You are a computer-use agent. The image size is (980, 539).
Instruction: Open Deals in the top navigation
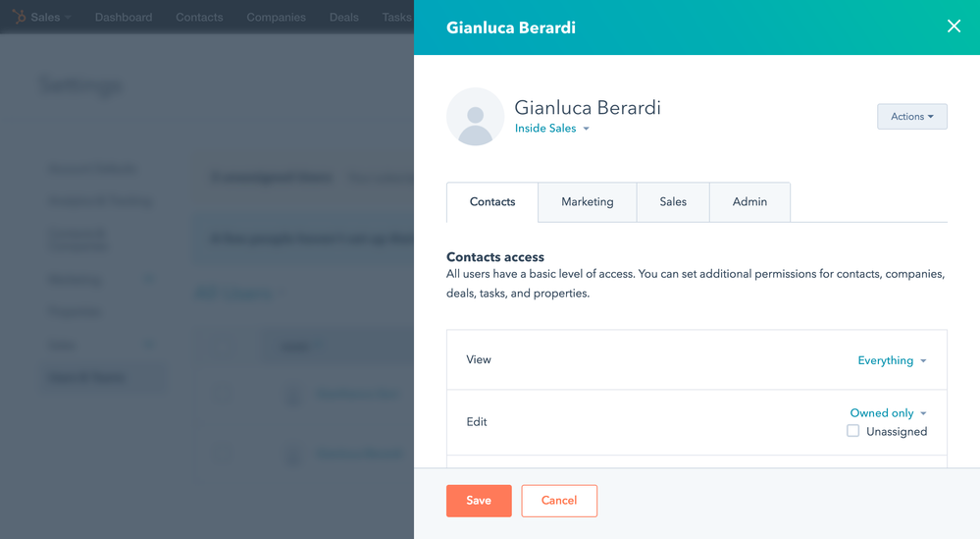pos(344,17)
